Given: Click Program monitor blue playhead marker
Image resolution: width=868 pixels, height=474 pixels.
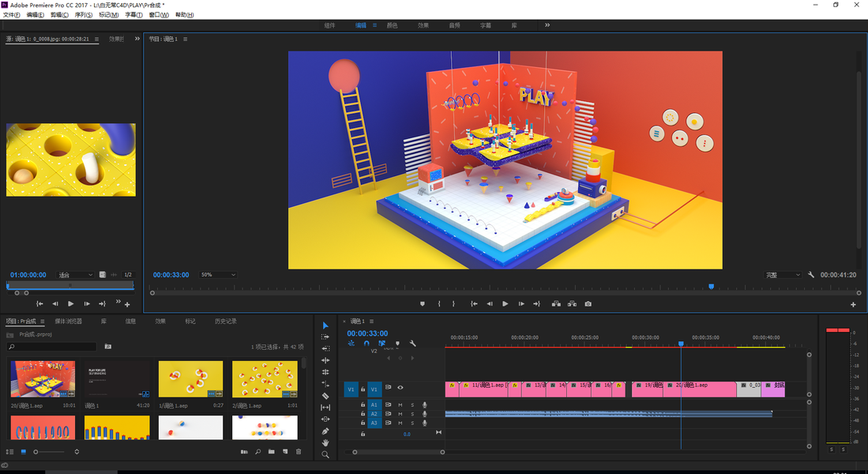Looking at the screenshot, I should (x=712, y=286).
